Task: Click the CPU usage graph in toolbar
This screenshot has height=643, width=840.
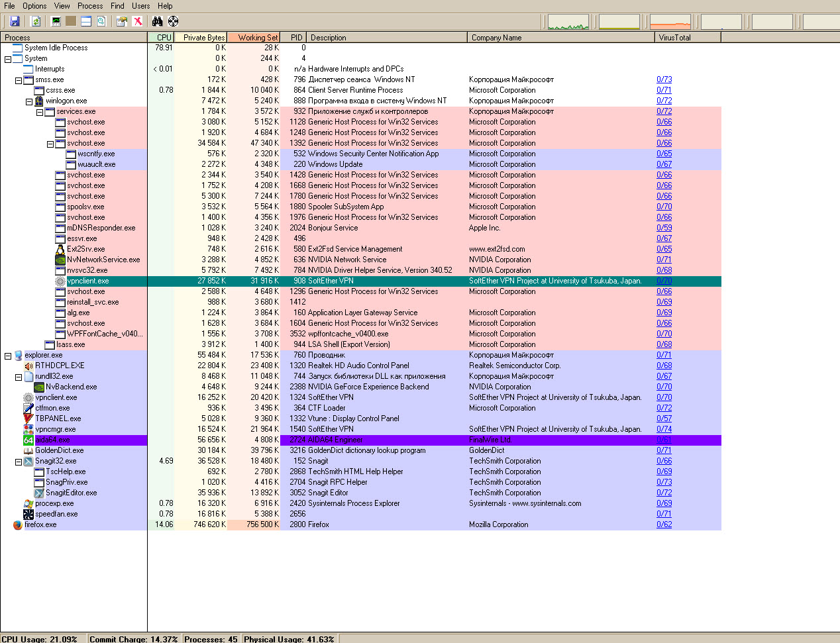Action: coord(568,22)
